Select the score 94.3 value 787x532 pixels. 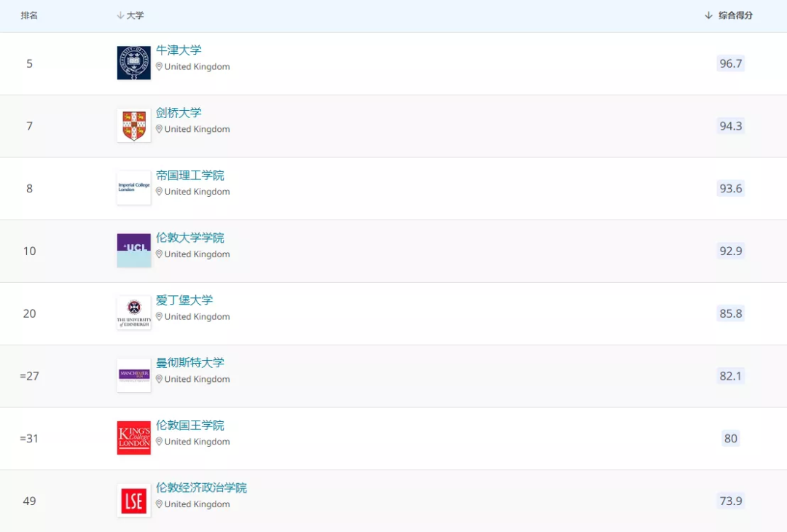point(731,126)
